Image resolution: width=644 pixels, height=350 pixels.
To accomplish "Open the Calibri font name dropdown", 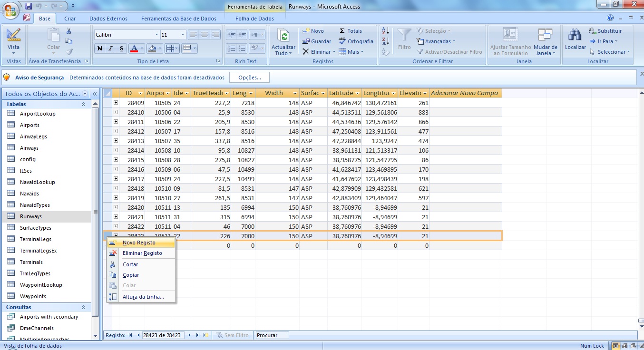I will (156, 35).
